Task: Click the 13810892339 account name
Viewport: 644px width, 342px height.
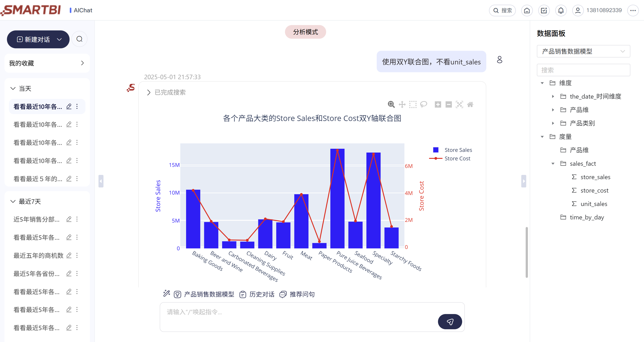Action: pos(604,10)
